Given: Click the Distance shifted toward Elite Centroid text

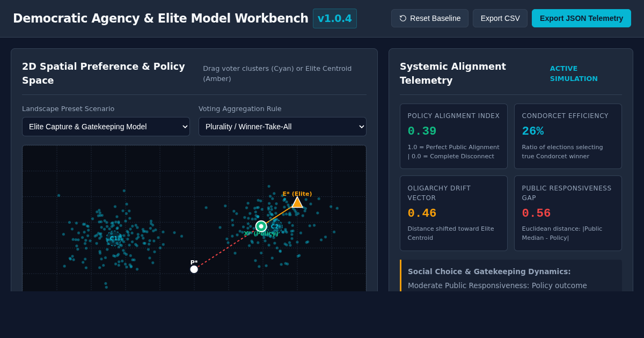Looking at the screenshot, I should 451,233.
